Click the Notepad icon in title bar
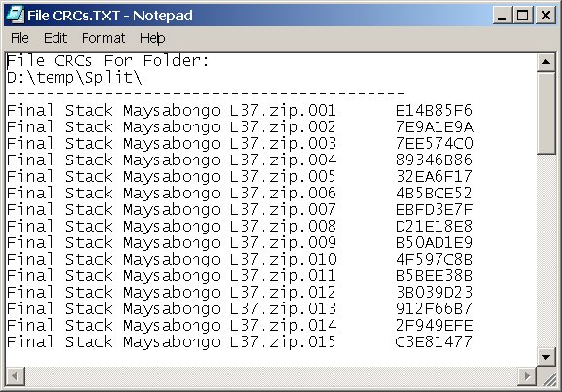The image size is (562, 392). [x=15, y=15]
